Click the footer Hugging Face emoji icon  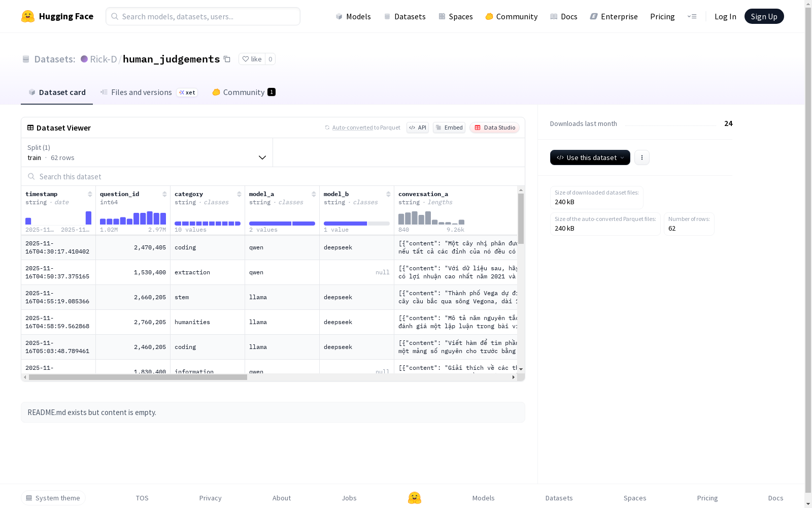point(415,498)
